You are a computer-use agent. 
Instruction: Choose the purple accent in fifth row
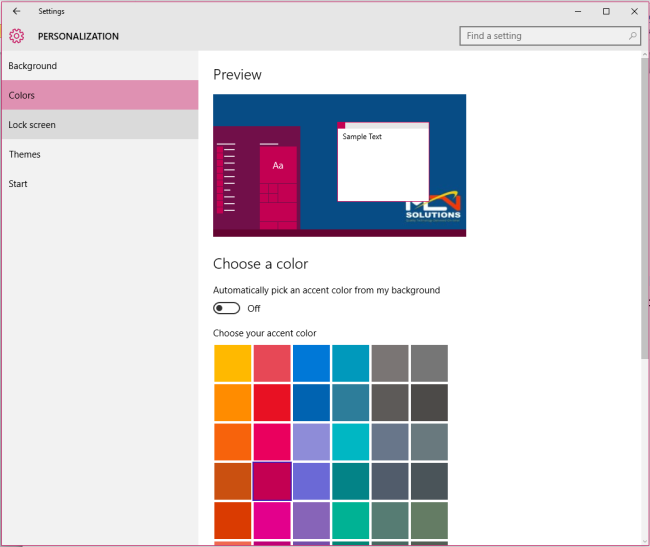[x=311, y=520]
